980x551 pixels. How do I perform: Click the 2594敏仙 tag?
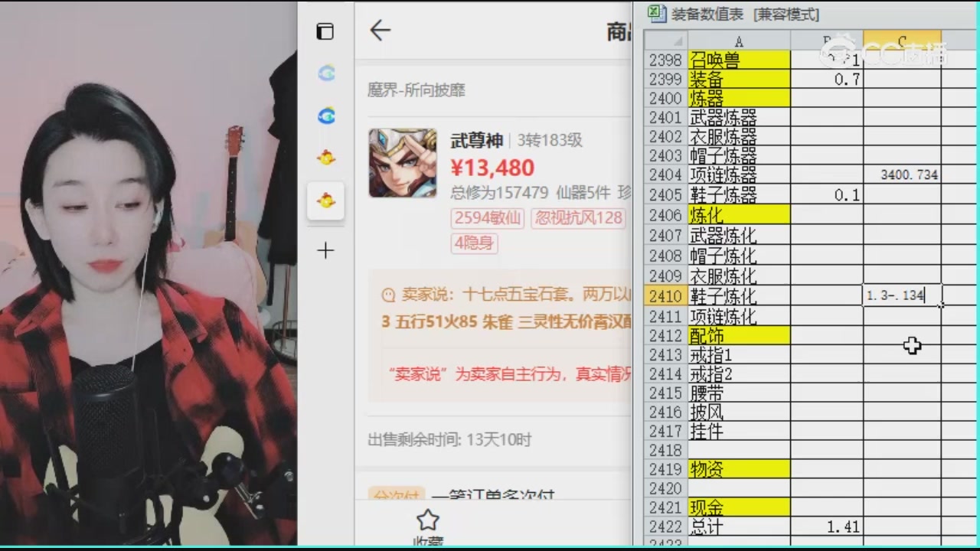point(487,218)
